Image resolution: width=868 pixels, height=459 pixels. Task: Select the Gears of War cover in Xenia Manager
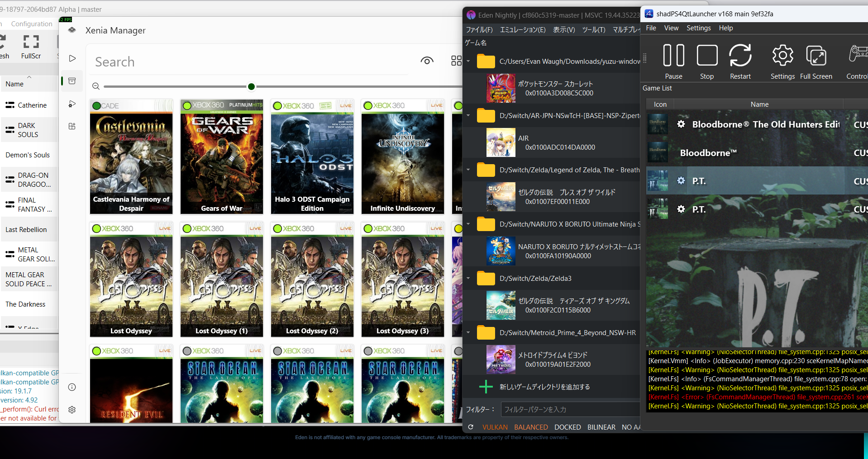[222, 156]
